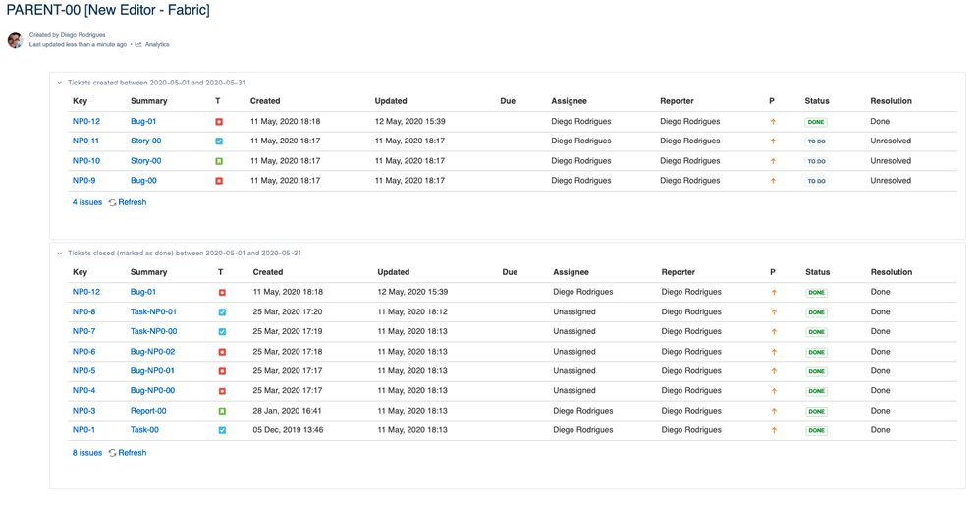Viewport: 980px width, 507px height.
Task: Click the story type icon in NP0-3 row
Action: 222,412
